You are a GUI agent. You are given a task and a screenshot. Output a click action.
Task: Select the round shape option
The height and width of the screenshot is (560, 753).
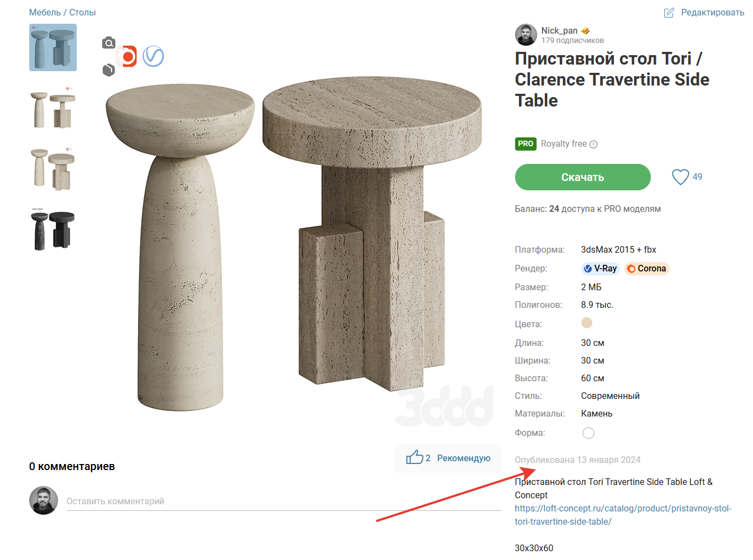588,433
